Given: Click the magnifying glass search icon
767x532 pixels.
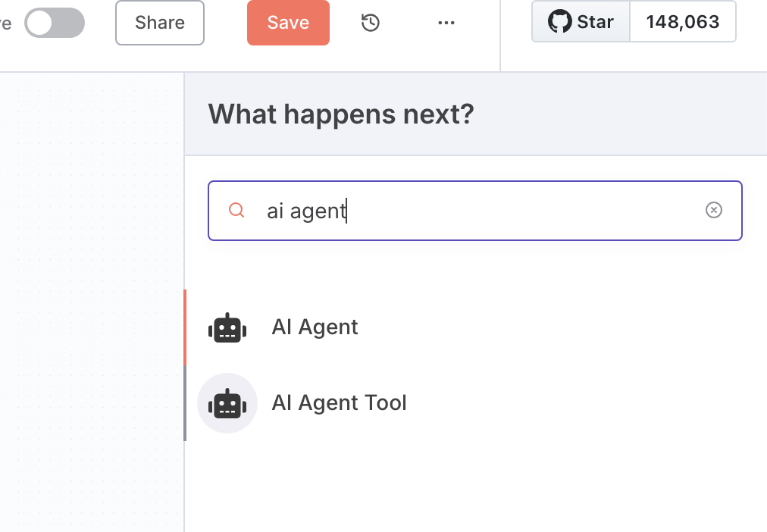Looking at the screenshot, I should [236, 210].
